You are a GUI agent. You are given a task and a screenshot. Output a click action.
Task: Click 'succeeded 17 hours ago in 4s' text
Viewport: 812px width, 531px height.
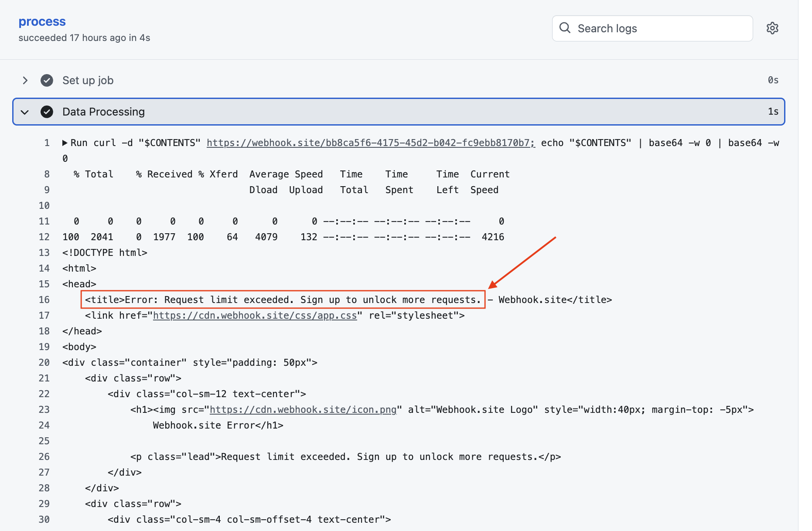(84, 38)
